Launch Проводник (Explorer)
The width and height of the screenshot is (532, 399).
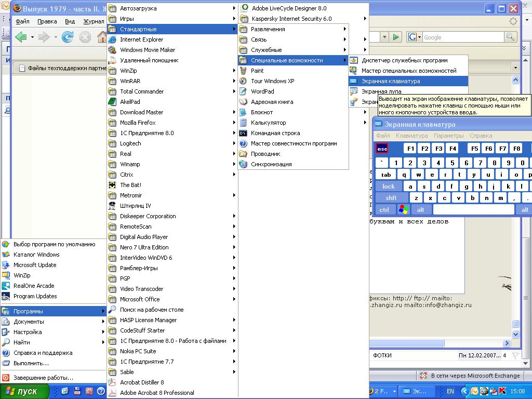click(x=293, y=154)
